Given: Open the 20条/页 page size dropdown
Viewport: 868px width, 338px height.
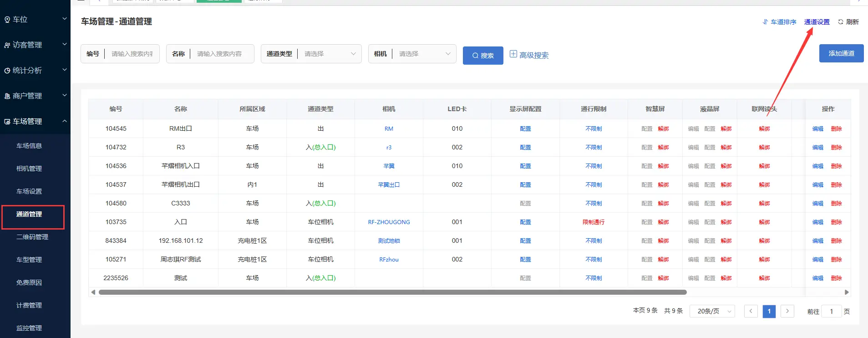Looking at the screenshot, I should [x=712, y=311].
